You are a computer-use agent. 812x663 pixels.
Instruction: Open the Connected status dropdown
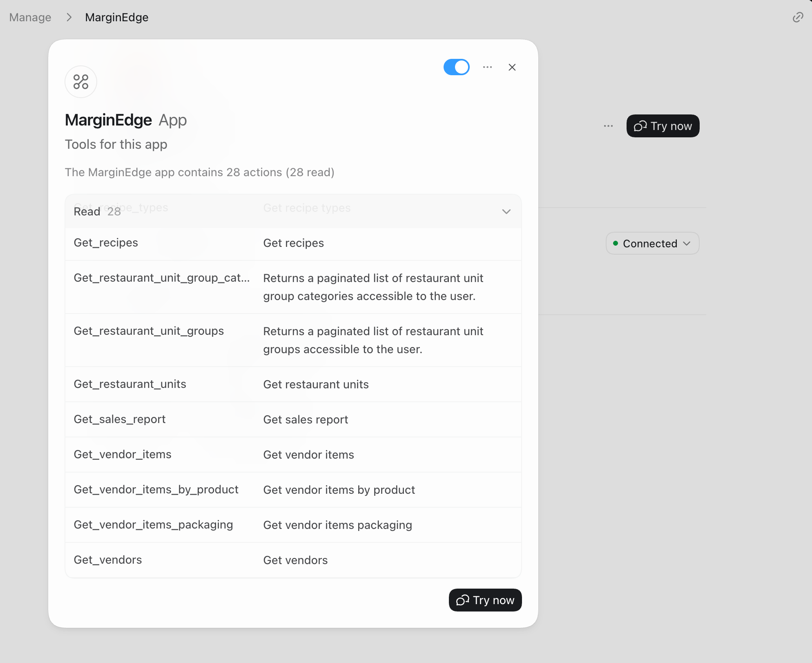(652, 244)
